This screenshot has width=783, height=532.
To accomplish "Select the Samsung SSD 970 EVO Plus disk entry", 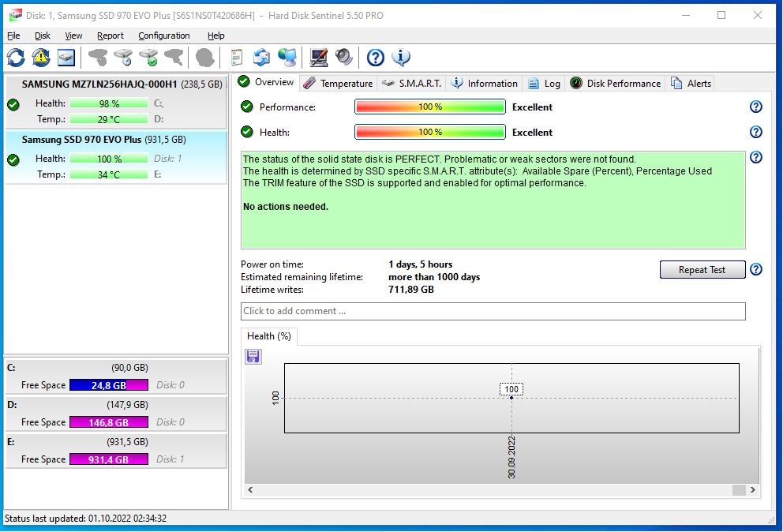I will pyautogui.click(x=116, y=157).
